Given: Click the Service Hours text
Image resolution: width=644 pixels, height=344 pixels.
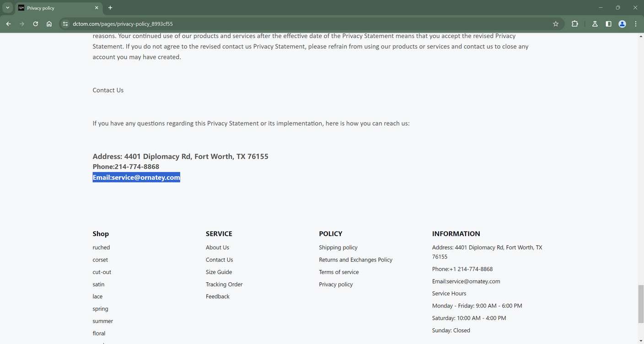Looking at the screenshot, I should click(x=449, y=294).
